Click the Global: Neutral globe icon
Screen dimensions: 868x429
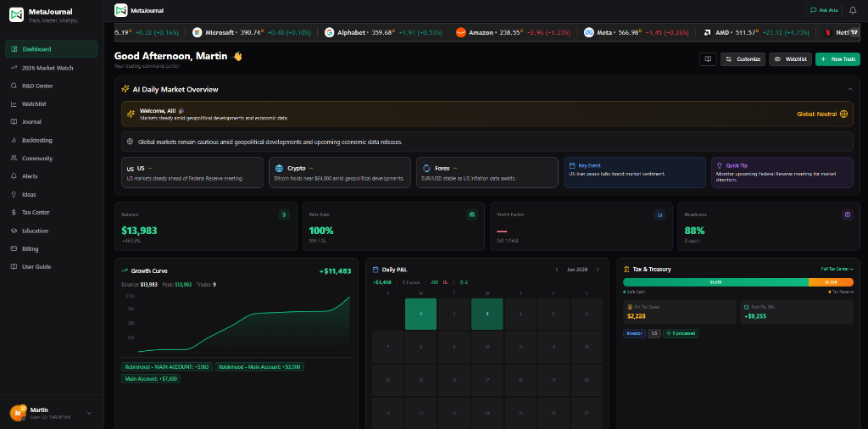[x=843, y=114]
